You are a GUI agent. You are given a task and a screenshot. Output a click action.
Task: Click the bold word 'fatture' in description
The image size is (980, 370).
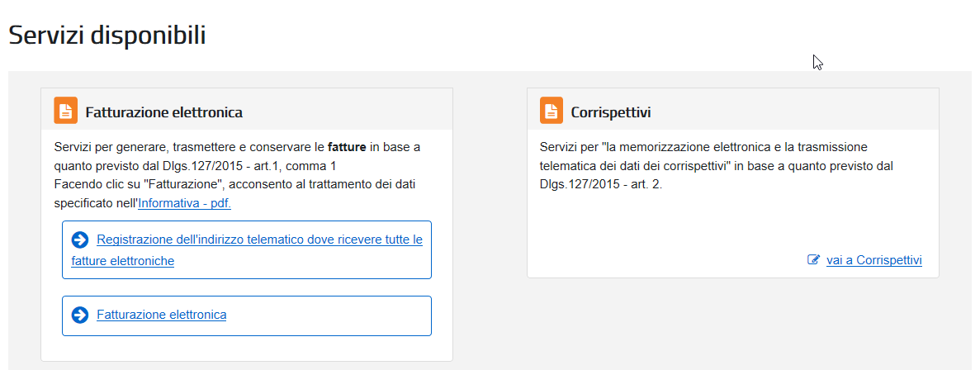pyautogui.click(x=347, y=148)
